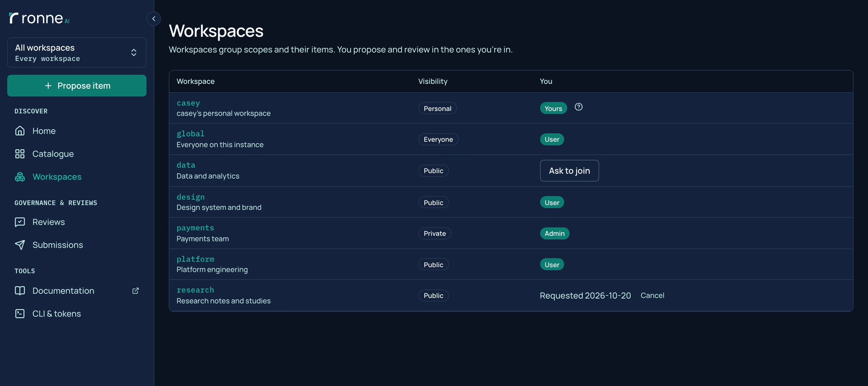Click the external link icon beside Documentation
Viewport: 868px width, 386px height.
135,291
